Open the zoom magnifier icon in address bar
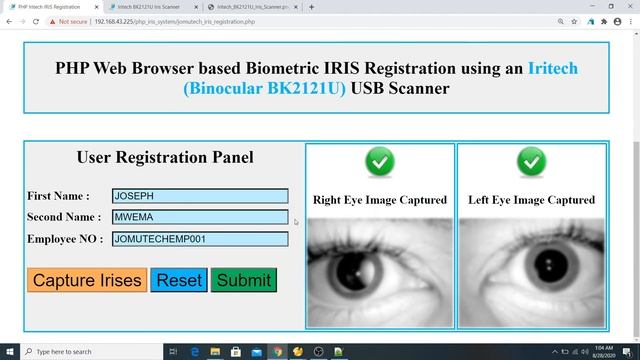Viewport: 640px width, 360px height. tap(561, 22)
